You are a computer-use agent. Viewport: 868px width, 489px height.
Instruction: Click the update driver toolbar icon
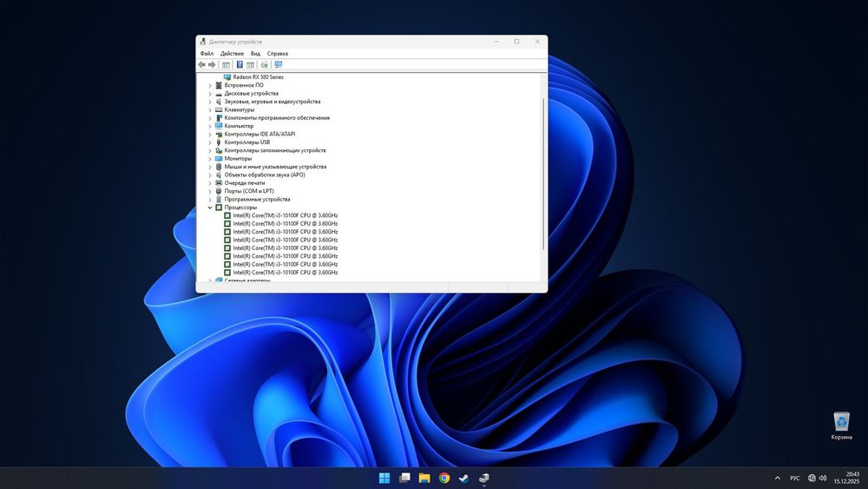pyautogui.click(x=264, y=64)
